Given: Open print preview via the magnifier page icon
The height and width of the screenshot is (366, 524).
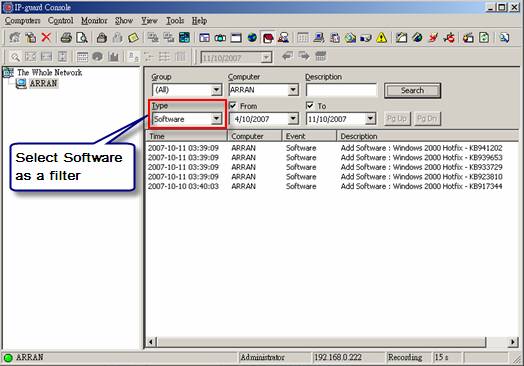Looking at the screenshot, I should (x=82, y=37).
